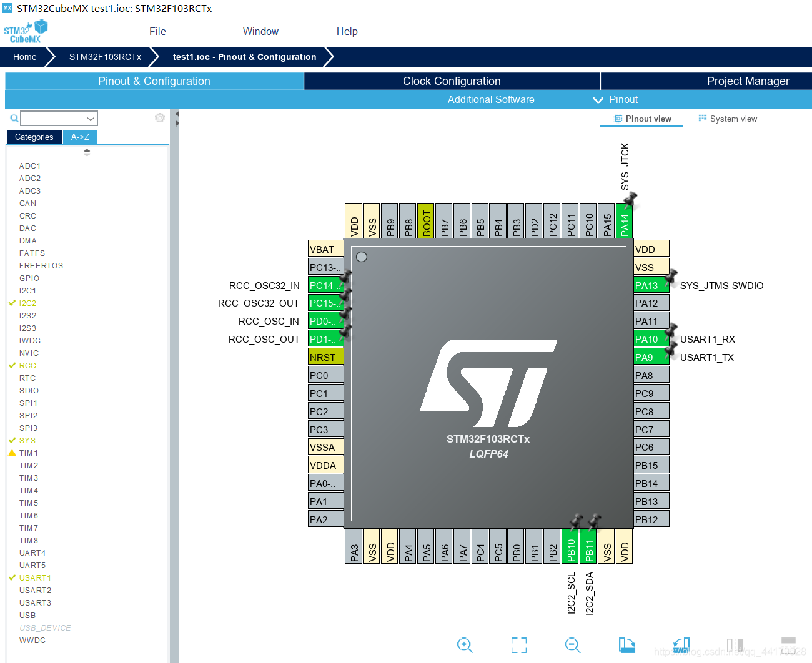This screenshot has width=812, height=663.
Task: Select the green PA9 USART1_TX pin
Action: point(650,356)
